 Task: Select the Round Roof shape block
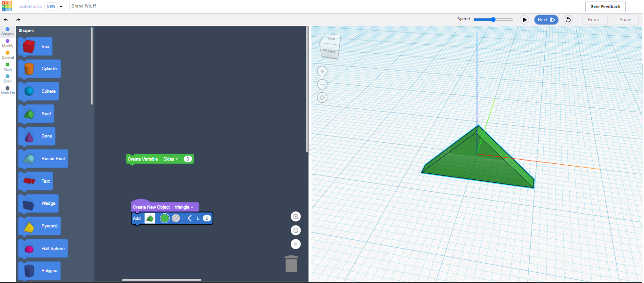pos(43,159)
